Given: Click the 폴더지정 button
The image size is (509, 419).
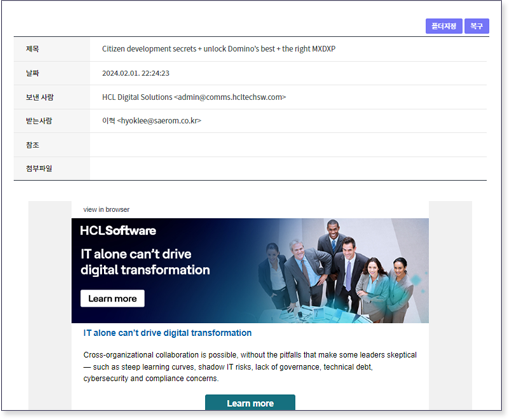Looking at the screenshot, I should tap(444, 26).
